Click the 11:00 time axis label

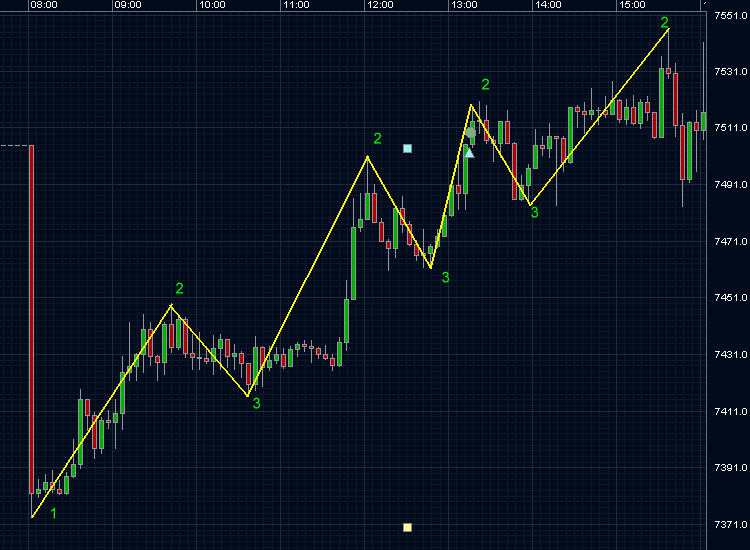[296, 5]
